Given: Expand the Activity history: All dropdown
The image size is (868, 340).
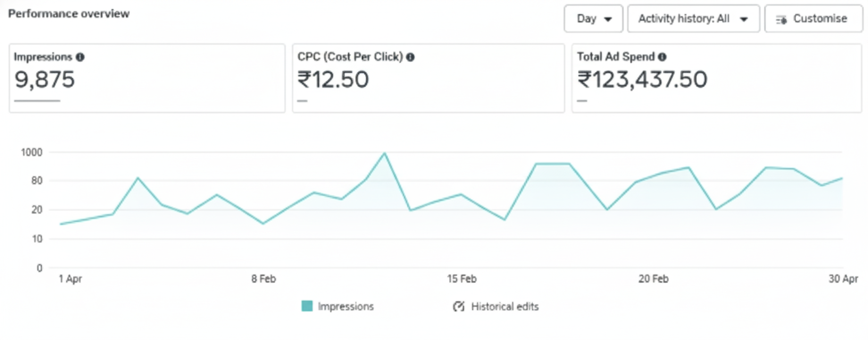Looking at the screenshot, I should (693, 19).
